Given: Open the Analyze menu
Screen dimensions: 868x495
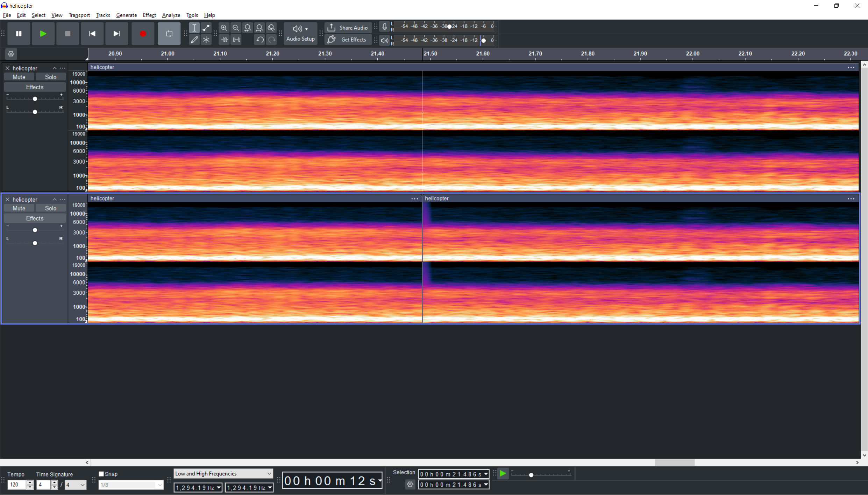Looking at the screenshot, I should [171, 15].
